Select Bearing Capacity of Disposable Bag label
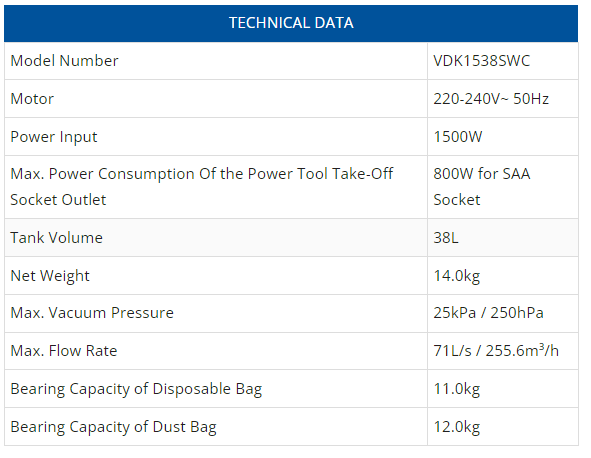This screenshot has width=591, height=458. (136, 389)
